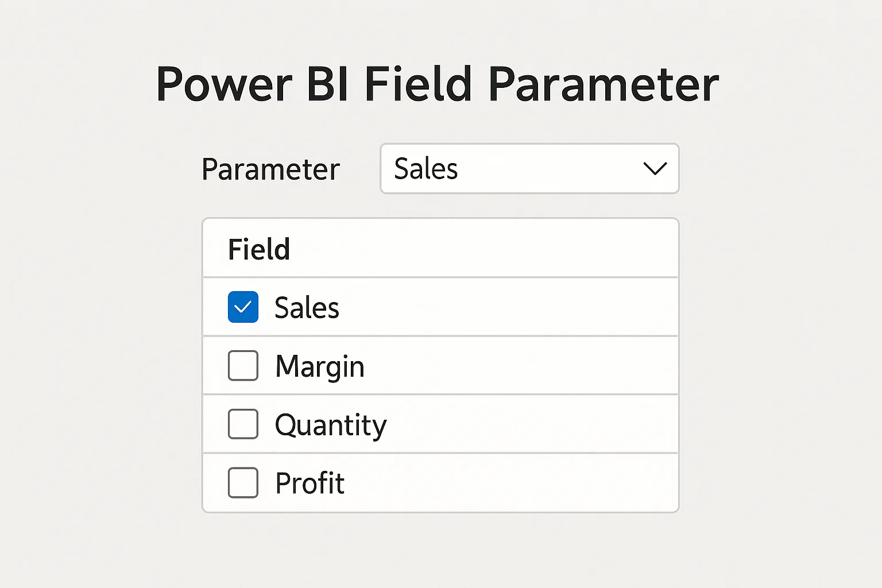Tick the Profit checkbox
This screenshot has height=588, width=882.
point(243,483)
